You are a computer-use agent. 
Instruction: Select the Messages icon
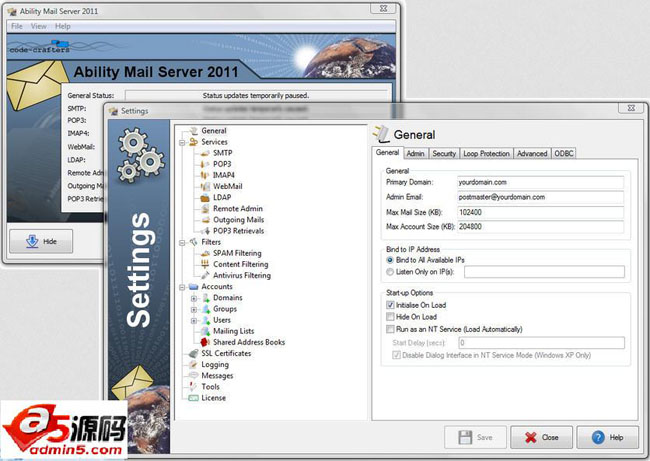(x=194, y=376)
